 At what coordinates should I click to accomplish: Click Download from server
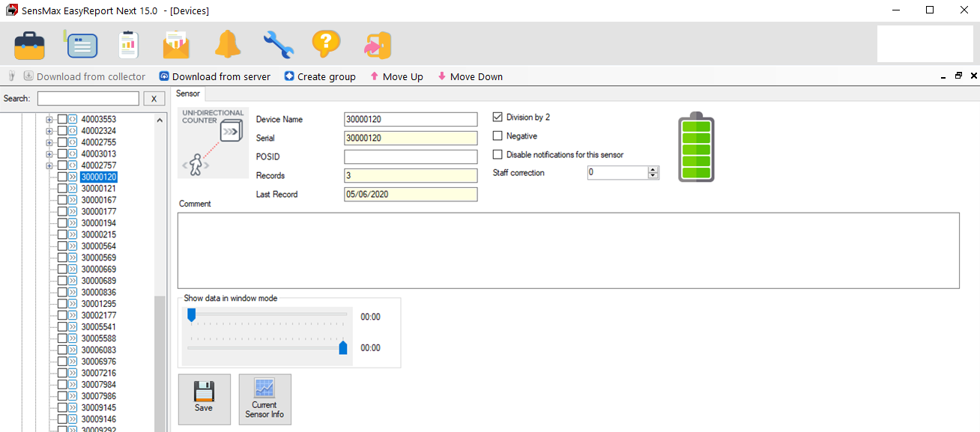pos(215,76)
